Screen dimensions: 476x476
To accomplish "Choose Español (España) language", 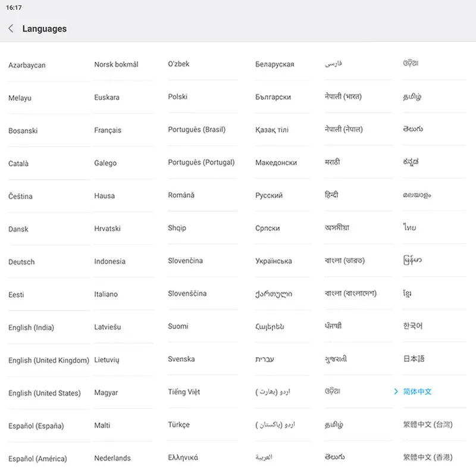I will coord(36,426).
